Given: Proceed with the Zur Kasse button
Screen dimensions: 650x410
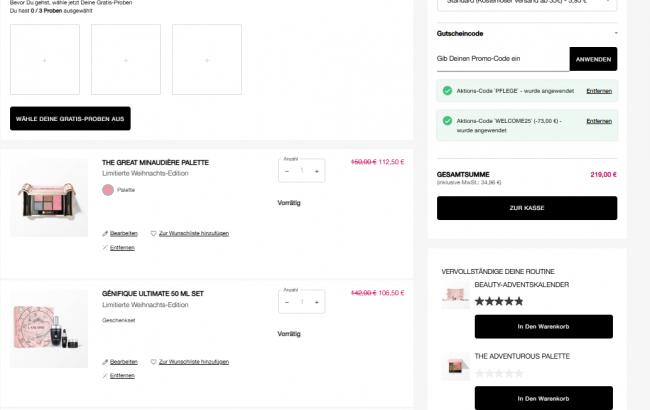Looking at the screenshot, I should (527, 208).
